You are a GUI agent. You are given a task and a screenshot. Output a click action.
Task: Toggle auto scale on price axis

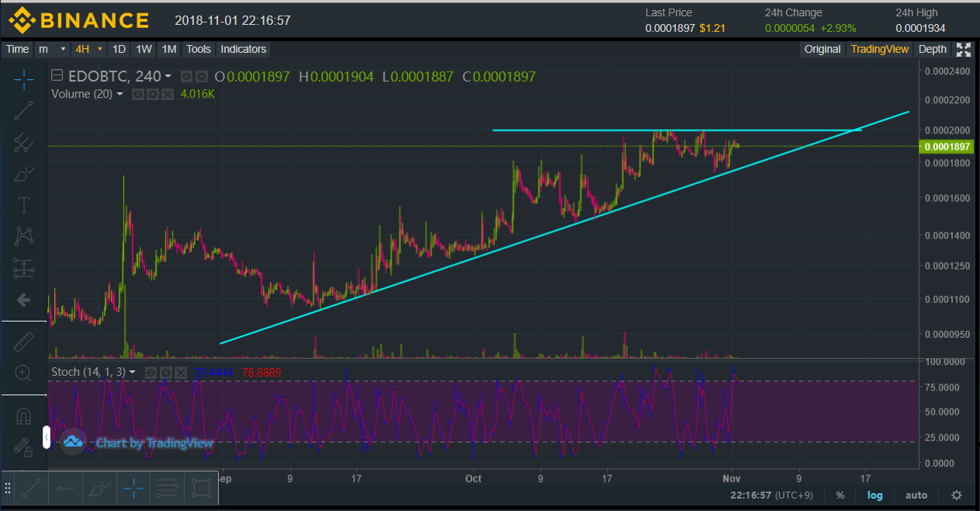916,495
